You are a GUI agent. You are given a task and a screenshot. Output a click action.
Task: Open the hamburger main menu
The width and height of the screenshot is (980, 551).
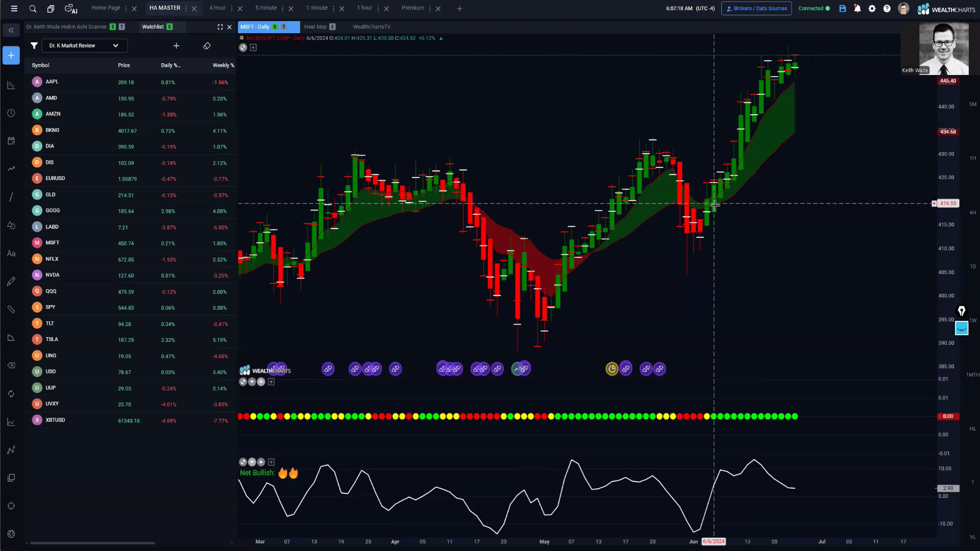(x=14, y=9)
